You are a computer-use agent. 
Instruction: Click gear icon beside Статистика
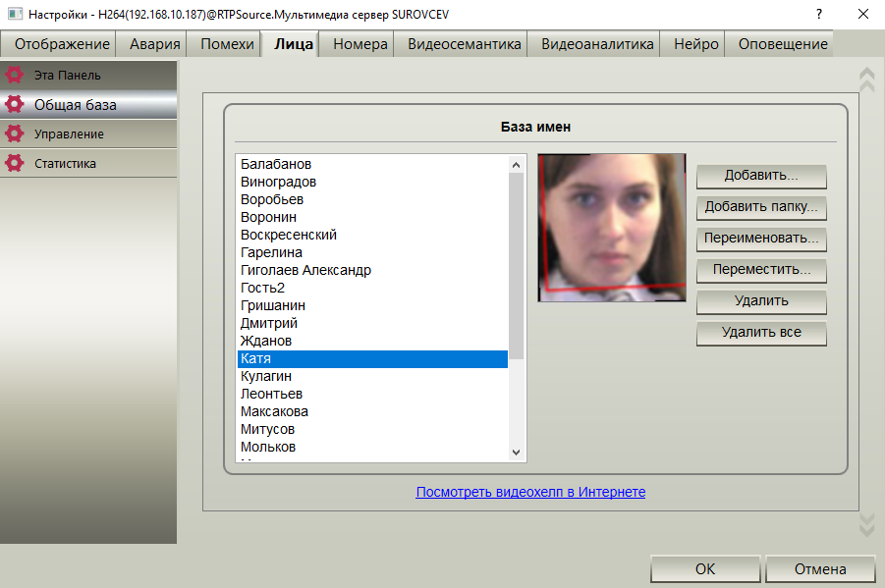pos(14,163)
